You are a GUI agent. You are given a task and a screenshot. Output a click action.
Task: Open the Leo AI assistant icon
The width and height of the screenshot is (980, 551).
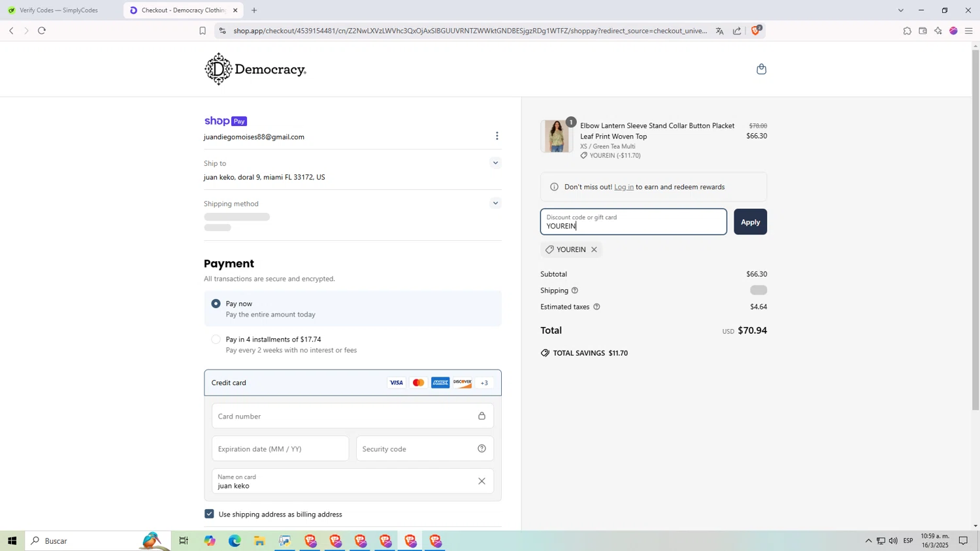point(938,31)
